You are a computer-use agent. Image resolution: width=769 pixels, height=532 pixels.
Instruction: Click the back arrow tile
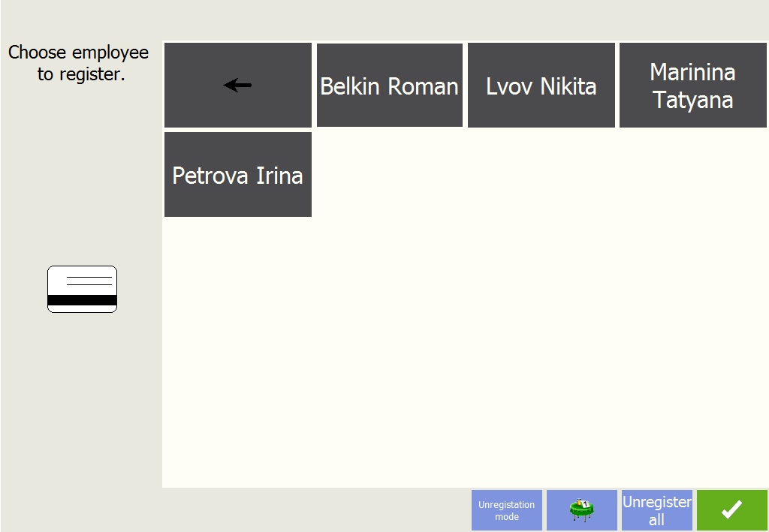pos(238,86)
